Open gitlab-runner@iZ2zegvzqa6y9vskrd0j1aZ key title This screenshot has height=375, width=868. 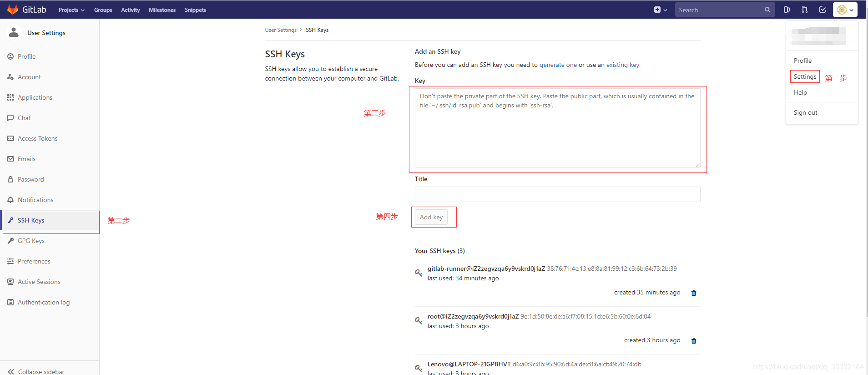(486, 269)
